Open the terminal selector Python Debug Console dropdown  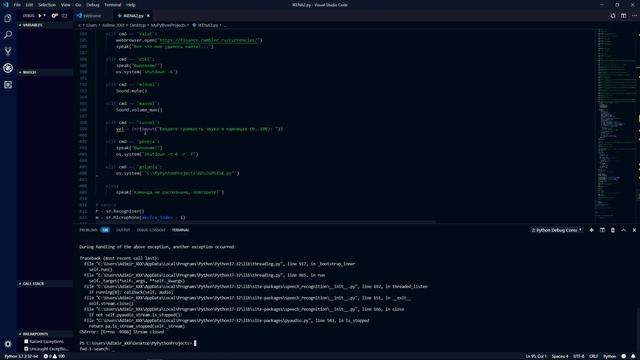557,230
